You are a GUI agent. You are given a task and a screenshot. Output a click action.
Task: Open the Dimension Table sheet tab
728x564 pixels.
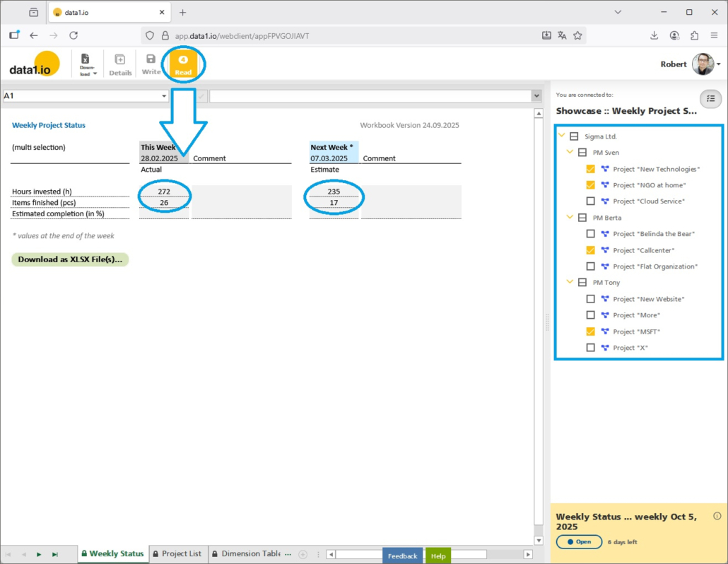[x=247, y=554]
